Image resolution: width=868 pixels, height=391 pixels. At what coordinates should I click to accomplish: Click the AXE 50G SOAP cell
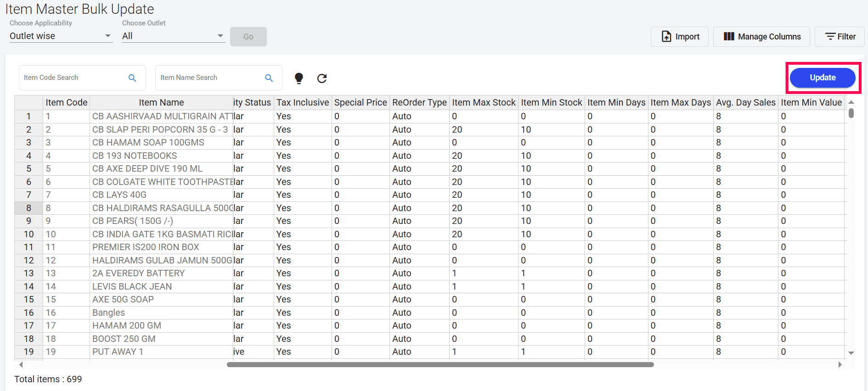pos(162,299)
